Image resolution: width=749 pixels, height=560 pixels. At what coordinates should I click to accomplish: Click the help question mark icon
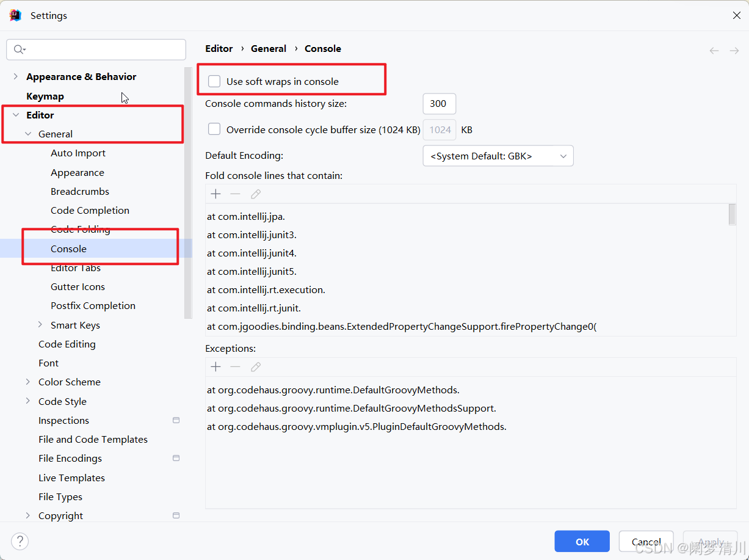[x=20, y=541]
